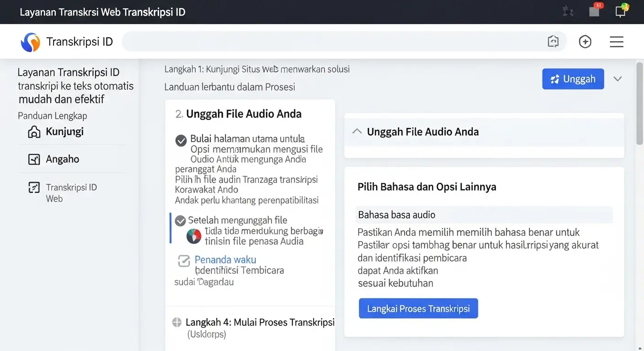Click the plus circle icon beside Langkah 4
644x351 pixels.
(x=177, y=322)
